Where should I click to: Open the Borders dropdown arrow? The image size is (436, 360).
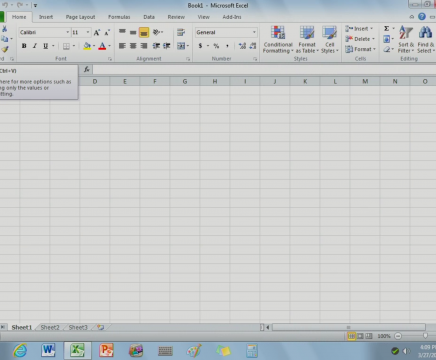click(74, 46)
